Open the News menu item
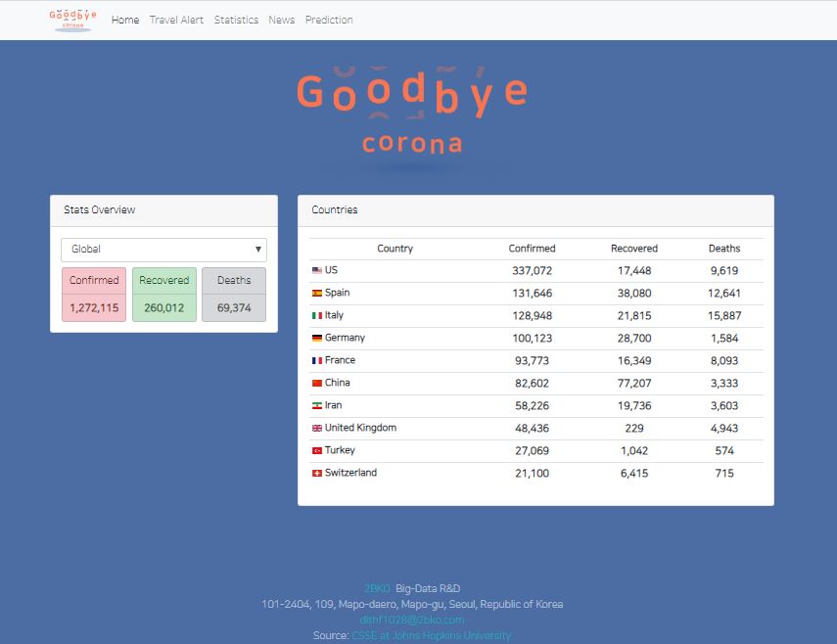Image resolution: width=837 pixels, height=644 pixels. coord(281,20)
